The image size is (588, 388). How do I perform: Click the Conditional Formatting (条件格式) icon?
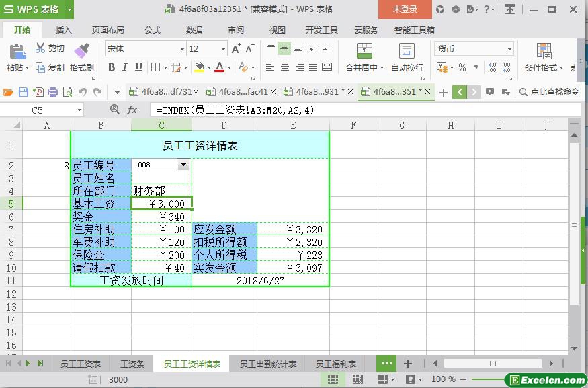coord(544,51)
